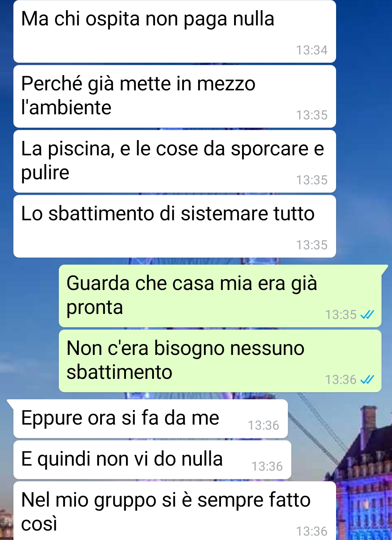Tap the 13:36 timestamp next to 'E quindi non vi do nulla'
Viewport: 392px width, 540px height.
(267, 466)
